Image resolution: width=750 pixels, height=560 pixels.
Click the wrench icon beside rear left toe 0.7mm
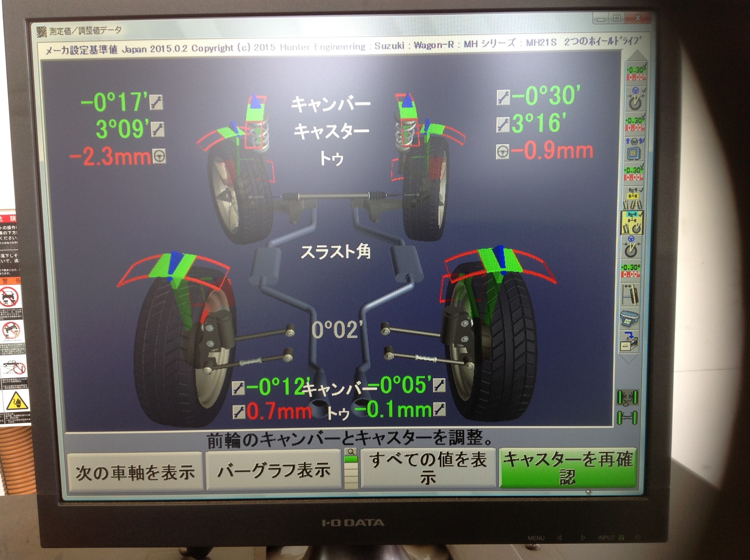coord(239,412)
